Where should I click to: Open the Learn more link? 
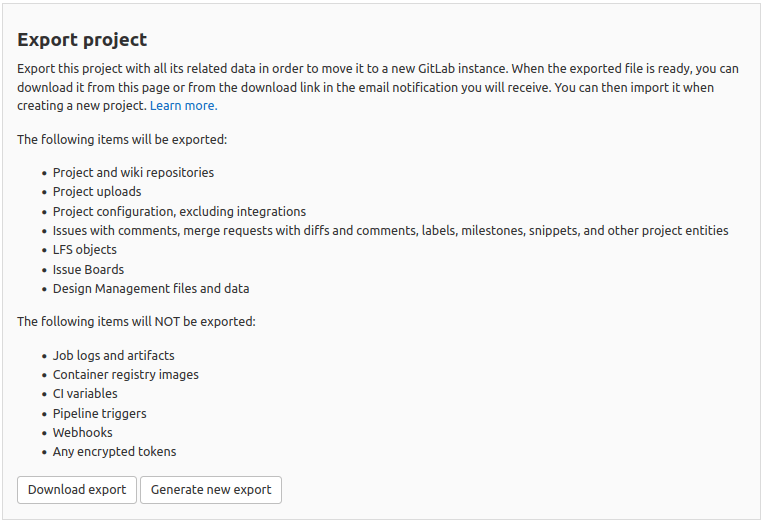[x=183, y=106]
